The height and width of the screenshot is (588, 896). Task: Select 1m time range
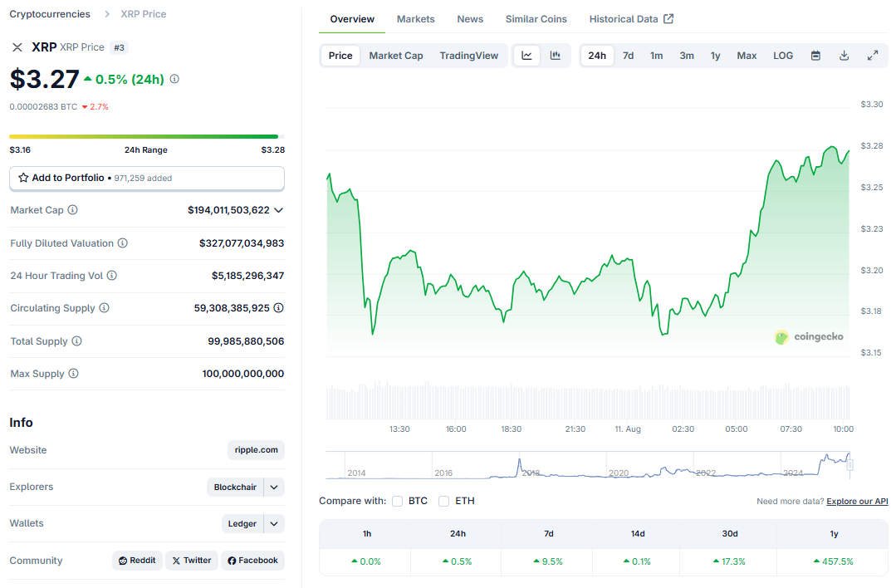point(657,56)
